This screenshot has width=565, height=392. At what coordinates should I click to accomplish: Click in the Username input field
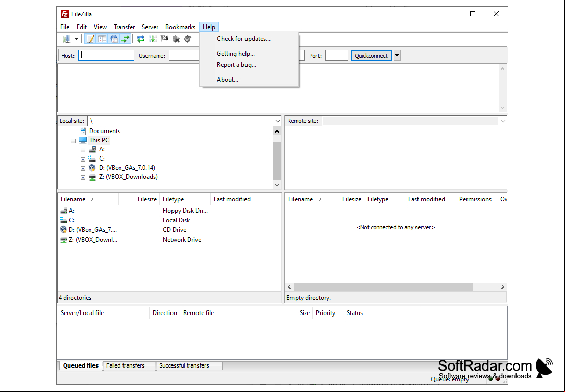[184, 56]
